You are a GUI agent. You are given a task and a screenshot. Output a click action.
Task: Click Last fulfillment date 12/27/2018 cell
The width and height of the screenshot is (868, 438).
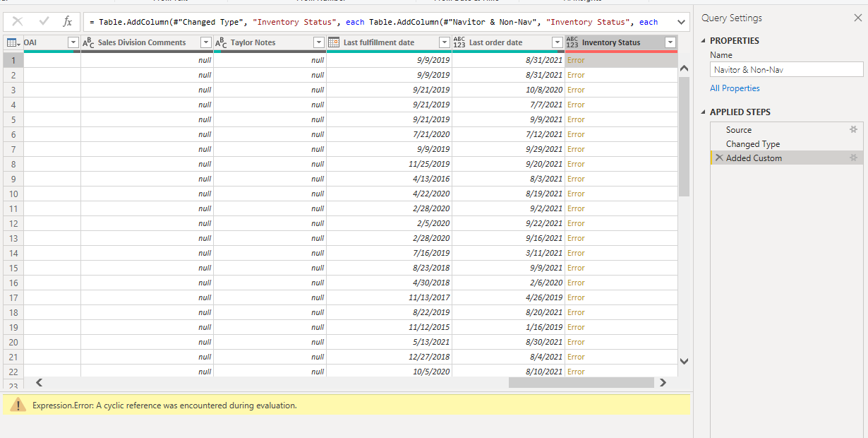389,357
